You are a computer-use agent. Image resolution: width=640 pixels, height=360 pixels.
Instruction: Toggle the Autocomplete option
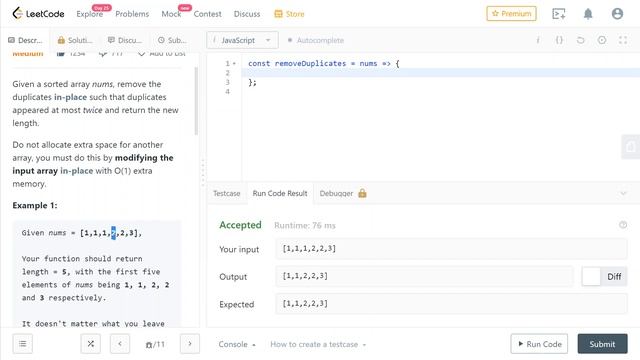point(316,40)
